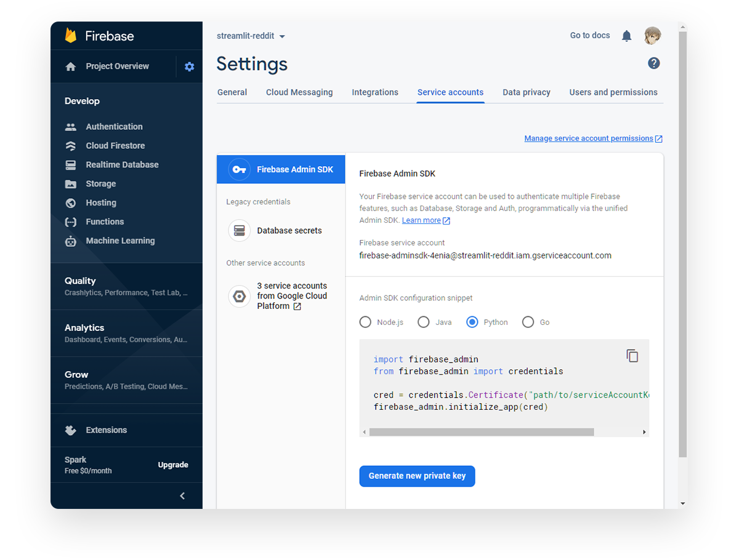
Task: Click the Functions brackets icon
Action: click(71, 222)
